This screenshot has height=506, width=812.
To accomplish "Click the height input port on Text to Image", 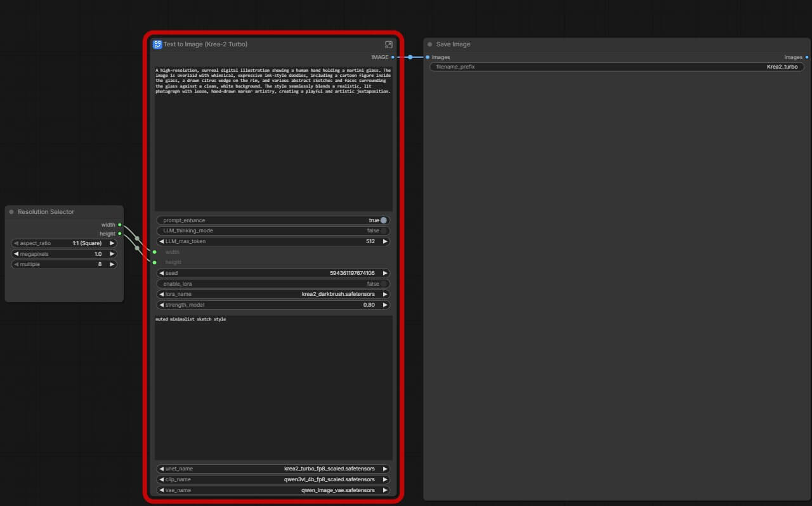I will pos(154,262).
